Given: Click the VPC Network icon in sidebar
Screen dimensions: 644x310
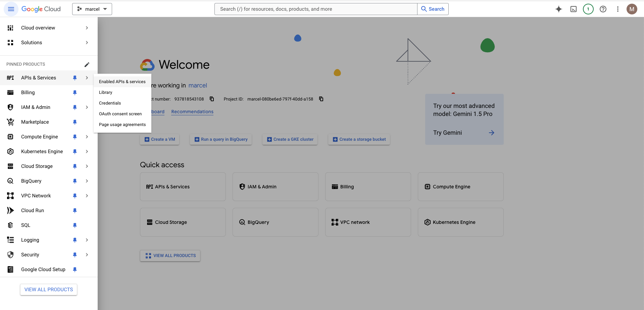Looking at the screenshot, I should coord(10,196).
